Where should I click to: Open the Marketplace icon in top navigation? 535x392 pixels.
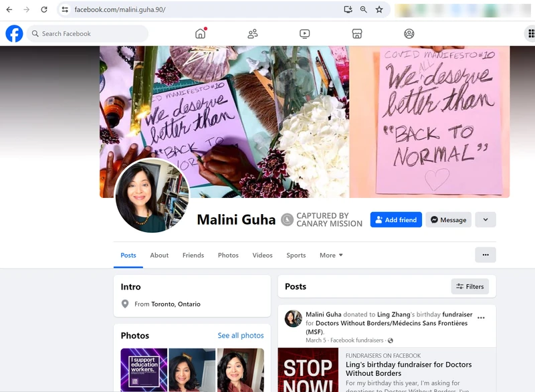click(x=357, y=33)
